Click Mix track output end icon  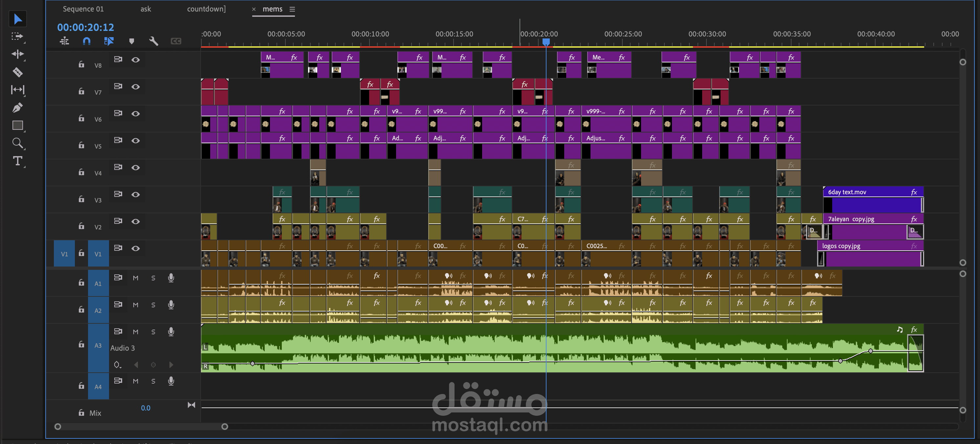point(191,405)
